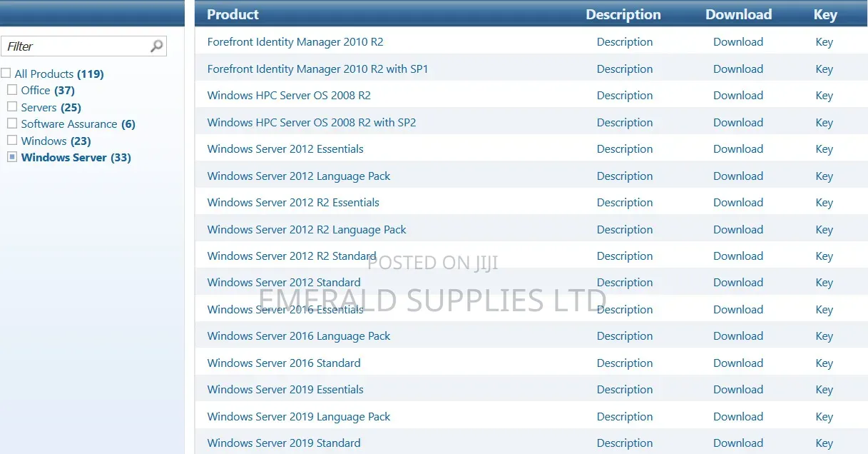Viewport: 868px width, 454px height.
Task: Select the Servers (25) category label
Action: [51, 108]
